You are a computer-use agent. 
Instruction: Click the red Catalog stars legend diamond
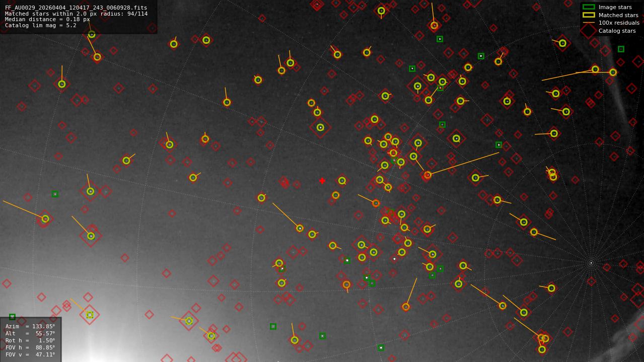589,31
